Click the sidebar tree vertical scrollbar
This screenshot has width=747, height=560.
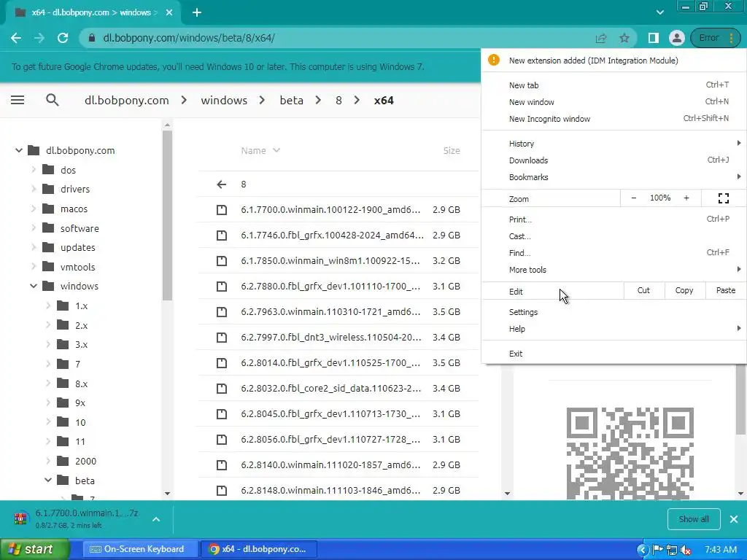(x=167, y=215)
